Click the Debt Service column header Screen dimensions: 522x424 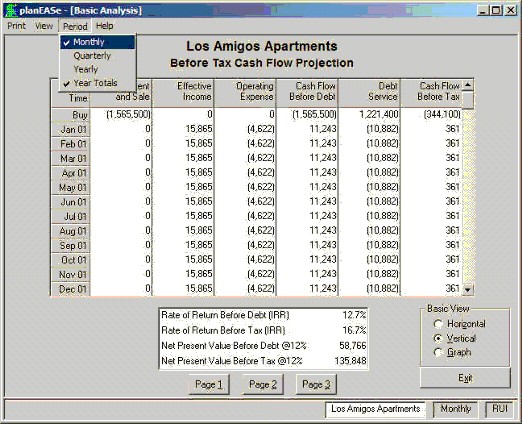click(369, 91)
